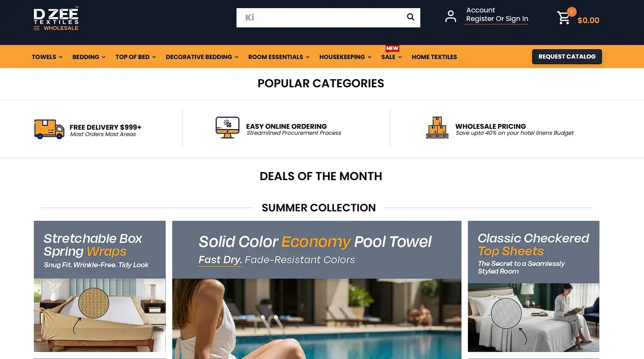
Task: Open the Stretchable Box Spring Wraps banner
Action: 100,286
